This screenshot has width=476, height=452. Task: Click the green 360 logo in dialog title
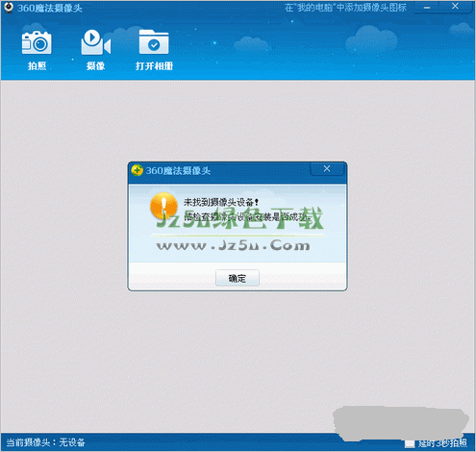click(x=137, y=170)
